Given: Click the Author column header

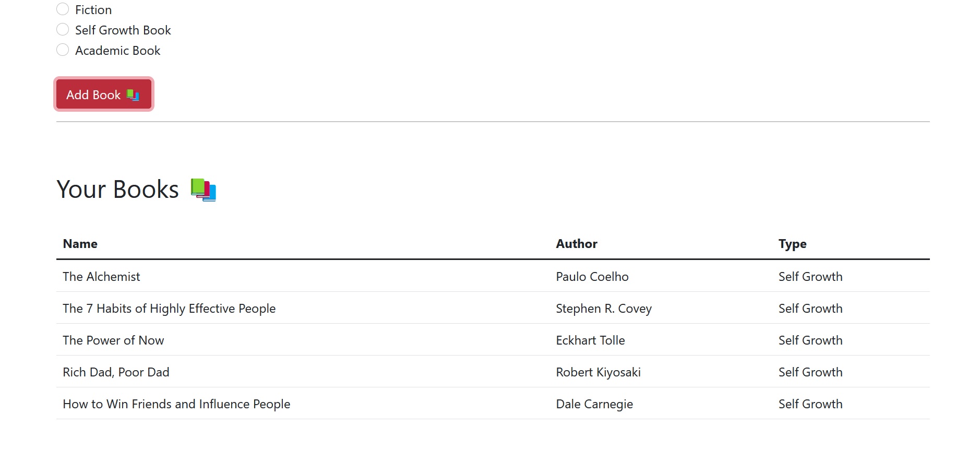Looking at the screenshot, I should tap(577, 244).
